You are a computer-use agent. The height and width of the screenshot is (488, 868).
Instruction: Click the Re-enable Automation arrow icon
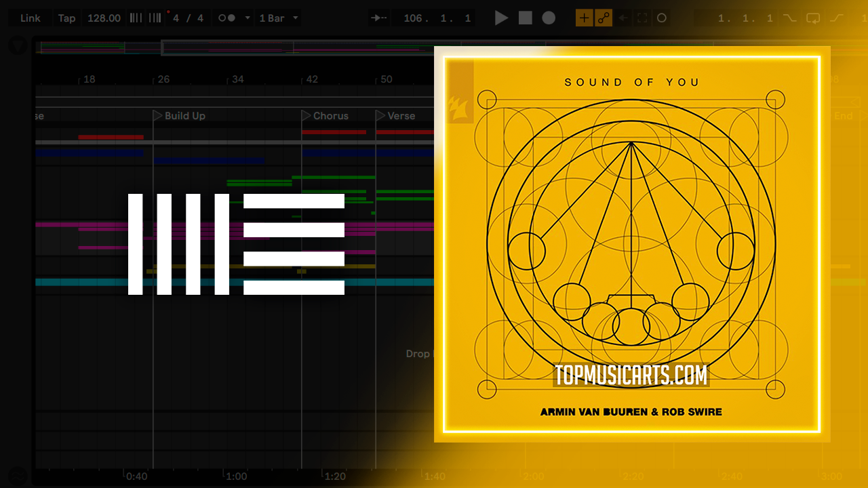pos(623,18)
